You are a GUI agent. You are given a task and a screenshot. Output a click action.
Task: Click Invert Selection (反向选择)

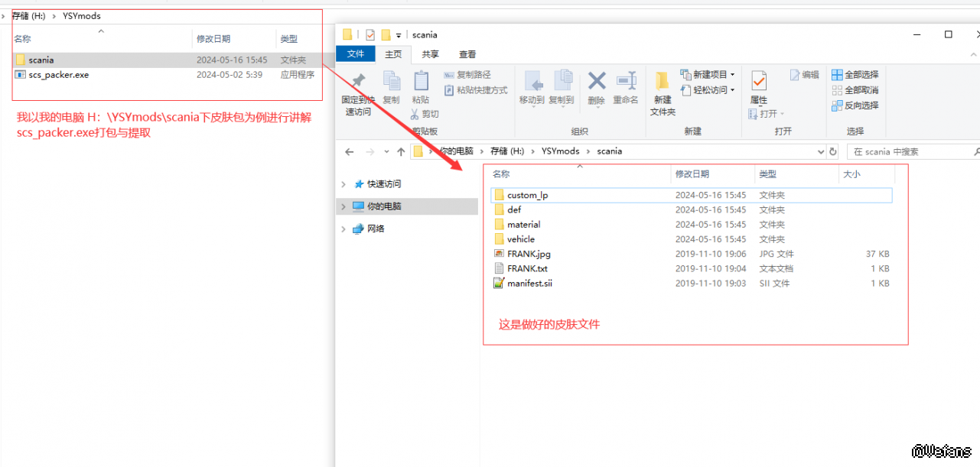855,105
